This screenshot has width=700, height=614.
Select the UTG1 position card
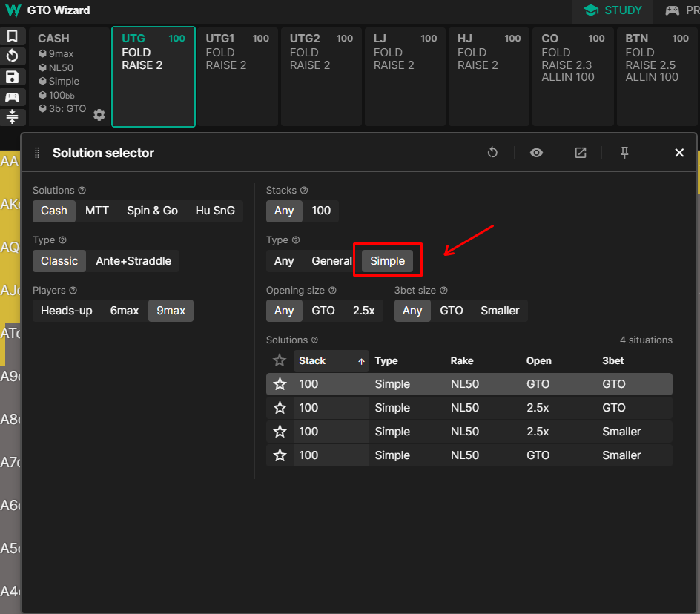[237, 77]
